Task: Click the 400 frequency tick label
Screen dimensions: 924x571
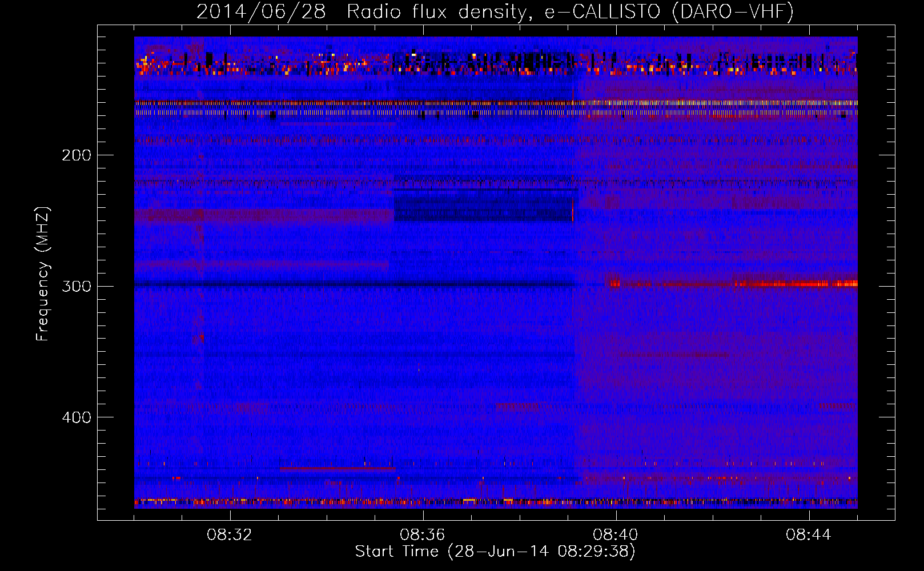Action: pos(77,417)
